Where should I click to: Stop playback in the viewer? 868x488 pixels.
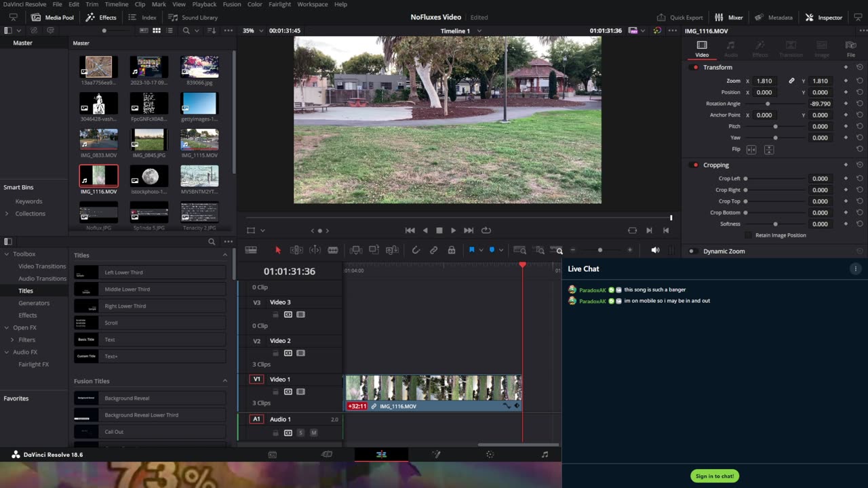(439, 230)
